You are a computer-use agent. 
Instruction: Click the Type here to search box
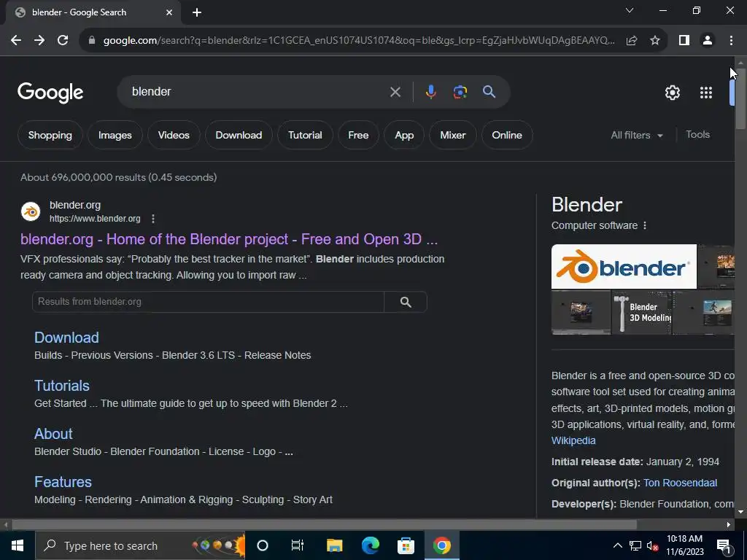[140, 545]
